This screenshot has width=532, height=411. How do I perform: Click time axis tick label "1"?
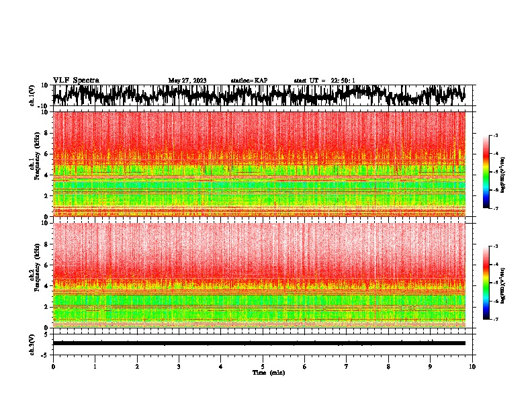pyautogui.click(x=95, y=367)
